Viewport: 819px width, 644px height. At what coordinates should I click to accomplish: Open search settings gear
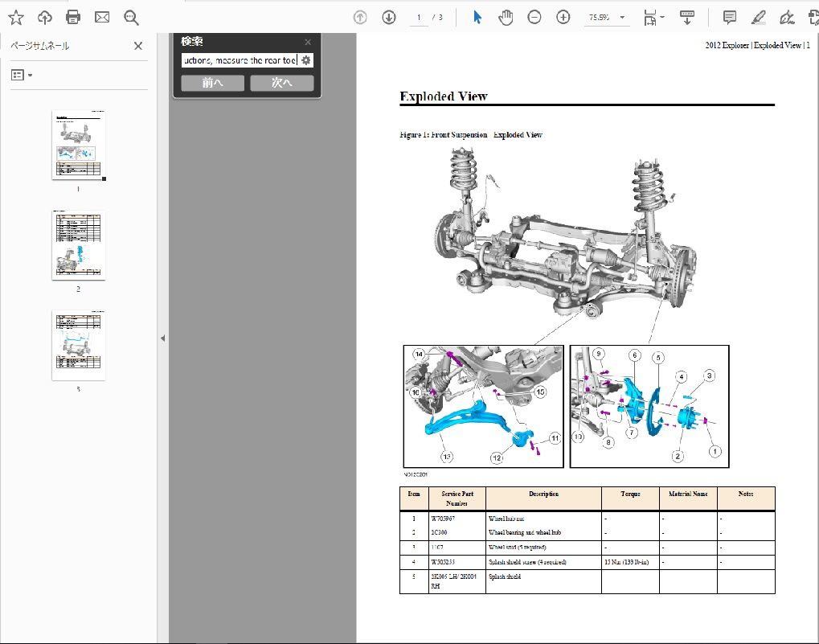306,60
